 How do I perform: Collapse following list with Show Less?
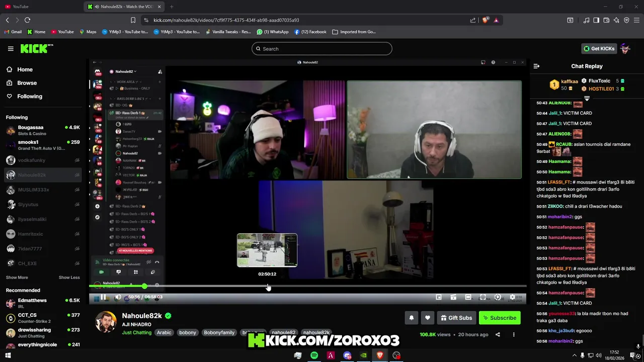[x=69, y=278]
